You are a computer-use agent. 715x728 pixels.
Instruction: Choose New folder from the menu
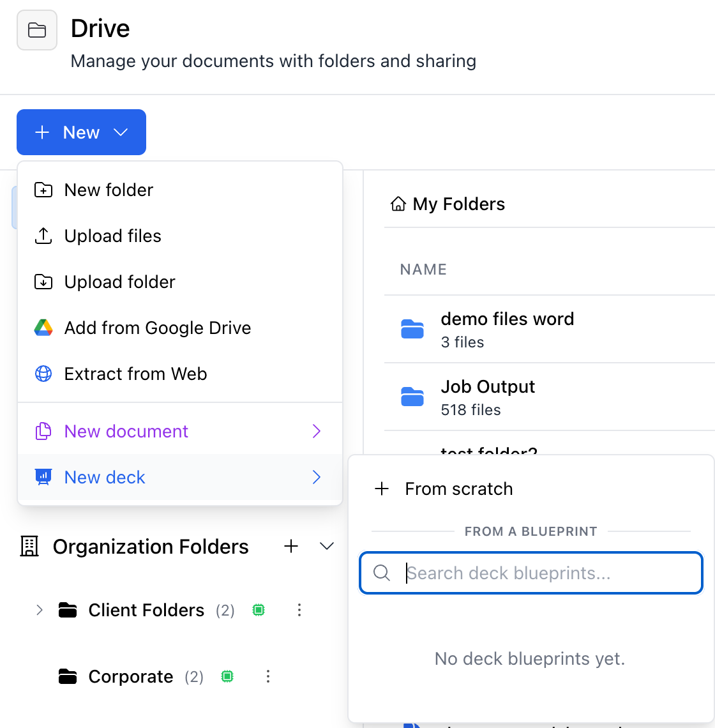point(179,190)
